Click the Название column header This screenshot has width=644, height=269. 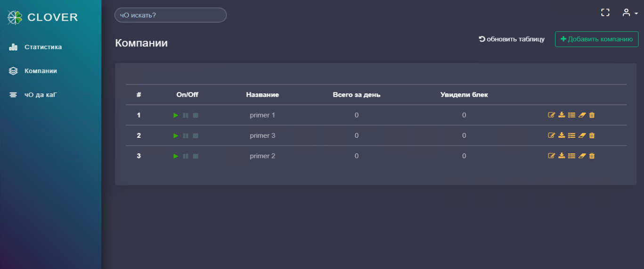click(262, 95)
